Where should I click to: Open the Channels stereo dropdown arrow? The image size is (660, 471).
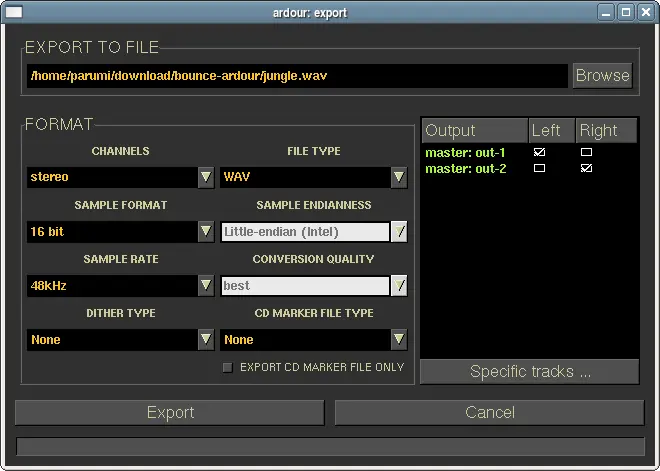point(206,177)
